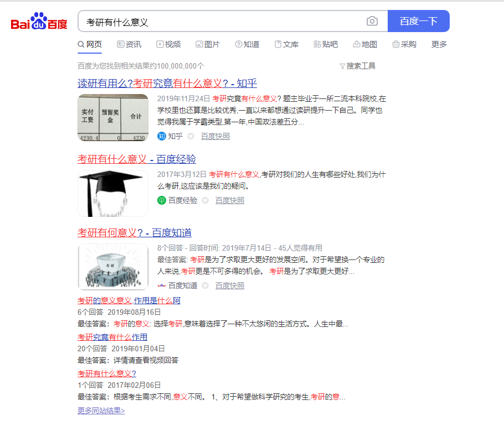Open 考研究竟有什么作用 link
This screenshot has height=426, width=504.
(112, 337)
